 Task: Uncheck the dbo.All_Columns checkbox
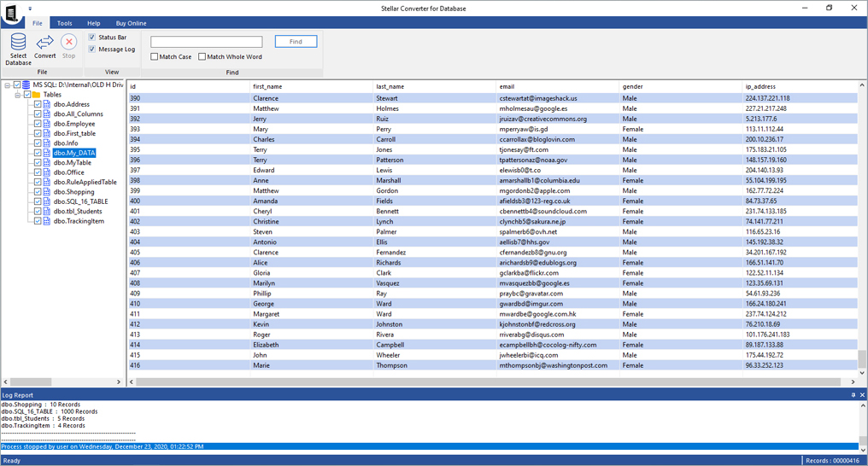point(38,114)
